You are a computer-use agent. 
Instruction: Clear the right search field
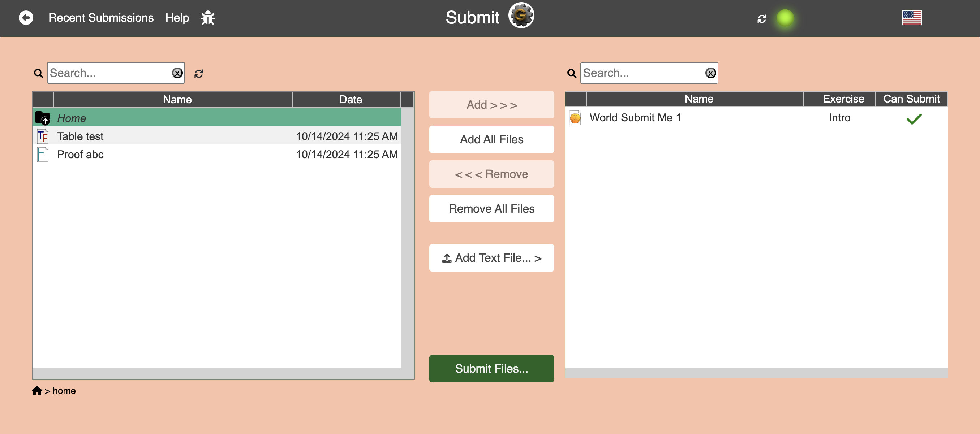[710, 73]
